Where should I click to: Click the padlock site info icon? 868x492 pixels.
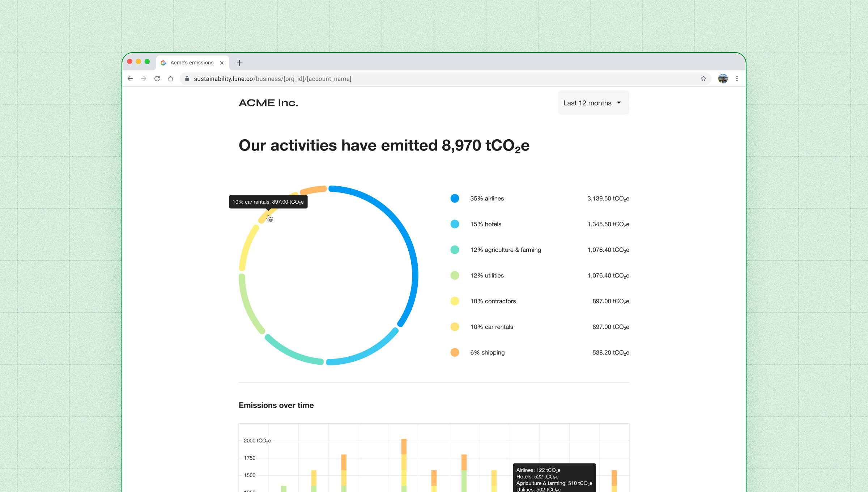tap(187, 79)
